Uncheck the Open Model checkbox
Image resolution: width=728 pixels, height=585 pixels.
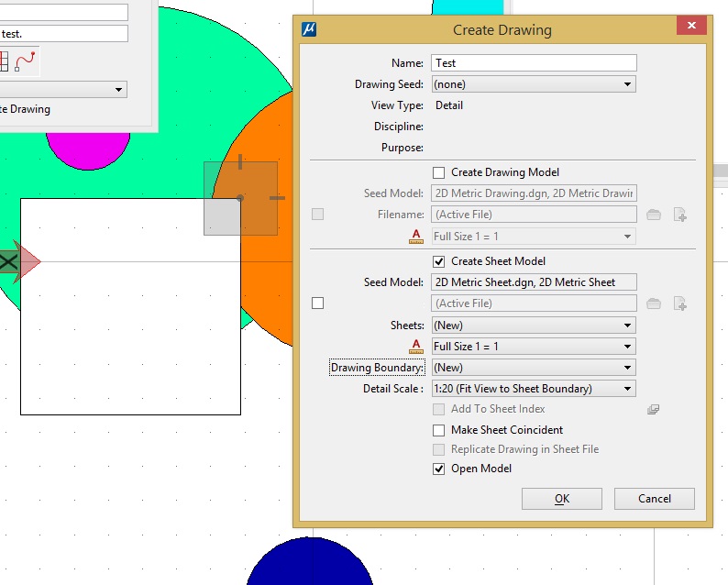pyautogui.click(x=439, y=469)
